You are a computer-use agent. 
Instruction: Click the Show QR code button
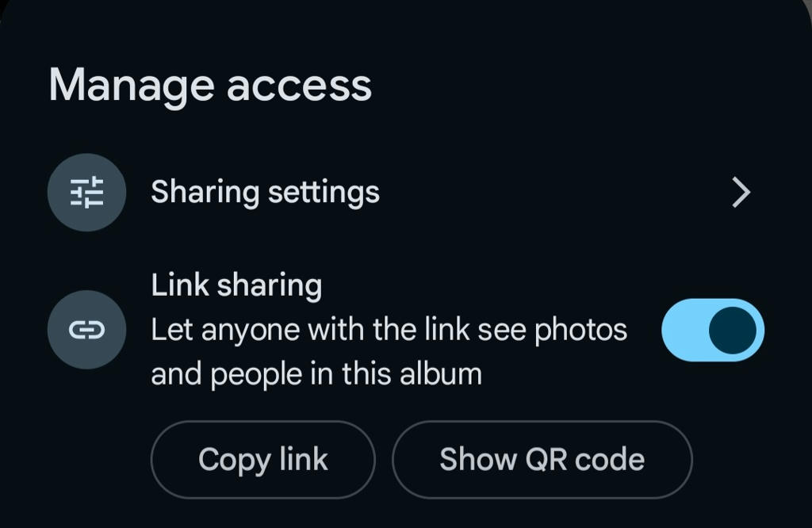542,460
